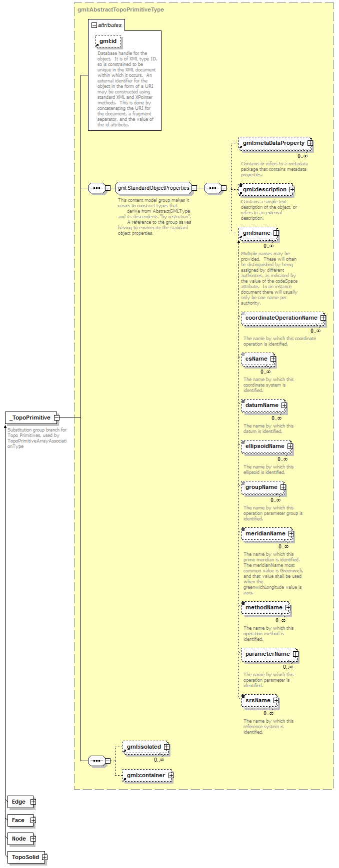Viewport: 339px width, 868px height.
Task: Expand parameterName plus box
Action: coord(295,654)
